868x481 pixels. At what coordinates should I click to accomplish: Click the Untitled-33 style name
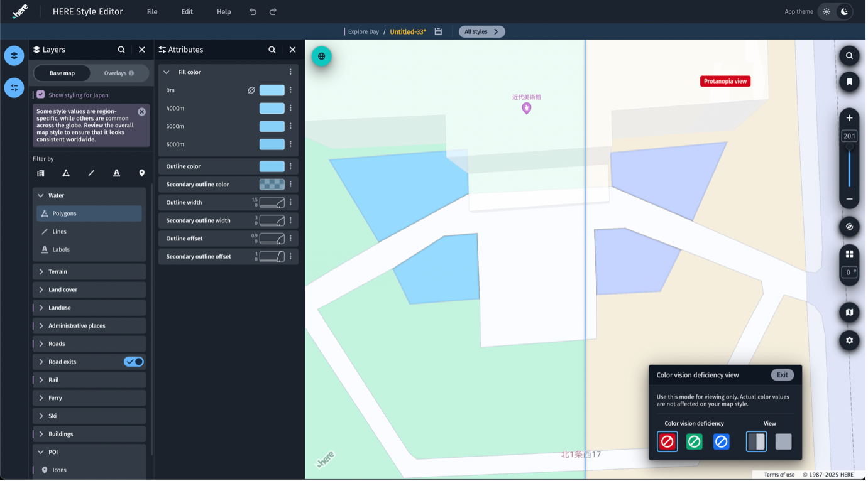tap(409, 31)
